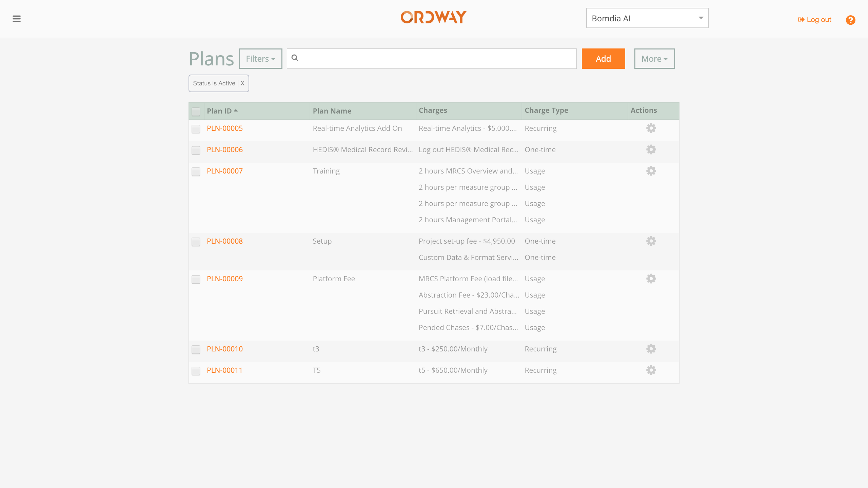Select the PLN-00009 row checkbox
The height and width of the screenshot is (488, 868).
coord(196,279)
